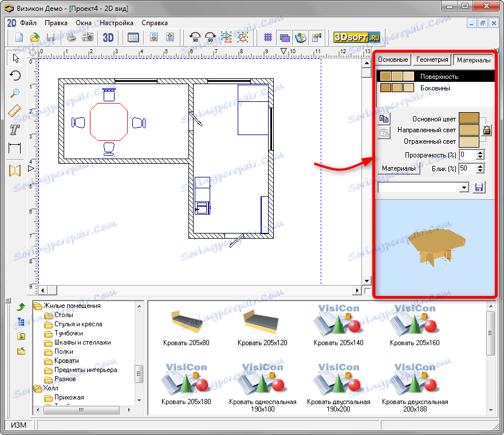Click the Материалы button
This screenshot has height=435, width=504.
pyautogui.click(x=399, y=168)
